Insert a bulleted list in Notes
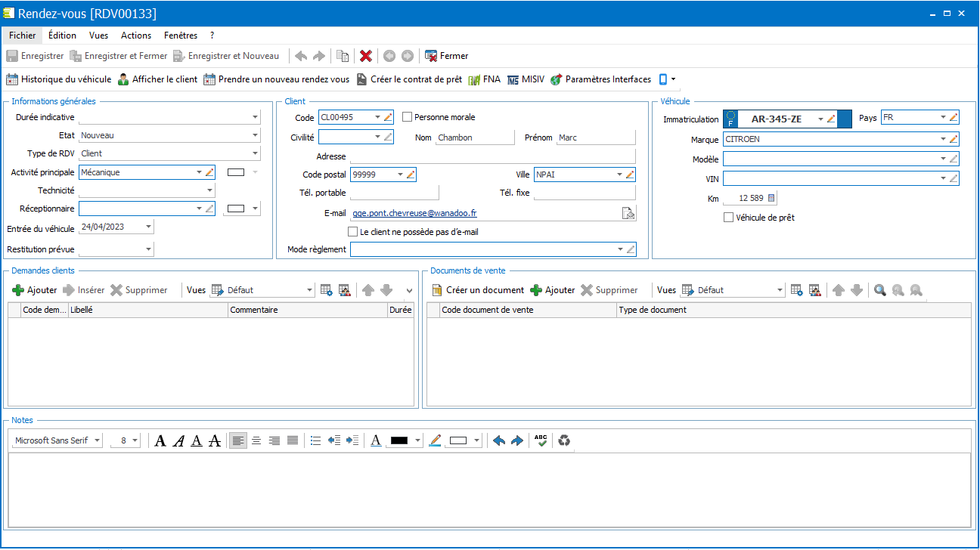 pyautogui.click(x=316, y=441)
